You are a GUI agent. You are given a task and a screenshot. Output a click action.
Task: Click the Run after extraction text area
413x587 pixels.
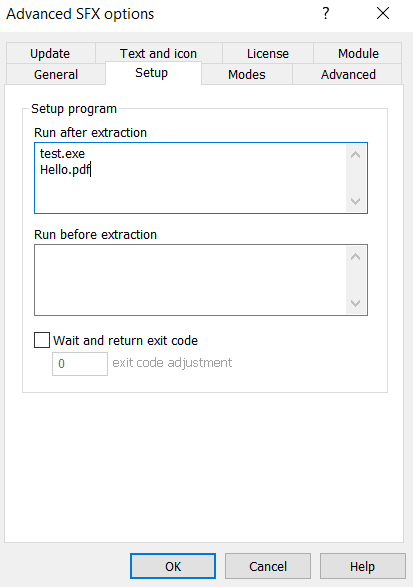pyautogui.click(x=190, y=178)
